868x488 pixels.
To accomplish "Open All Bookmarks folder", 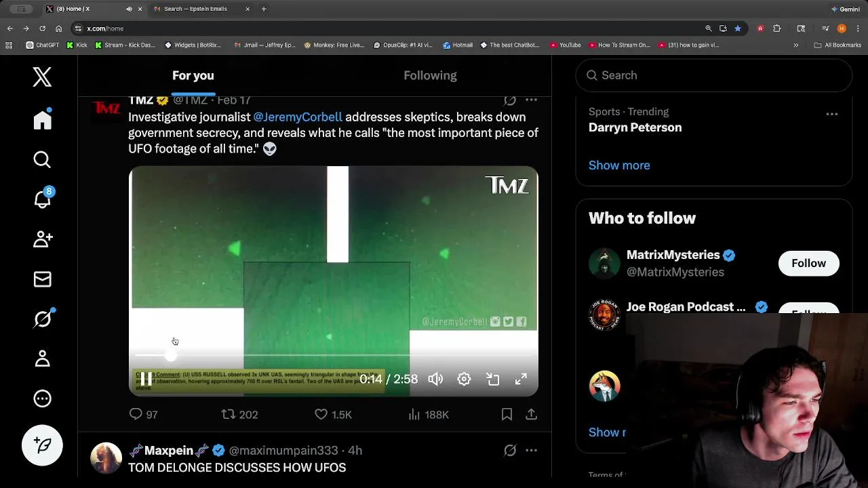I will (837, 45).
